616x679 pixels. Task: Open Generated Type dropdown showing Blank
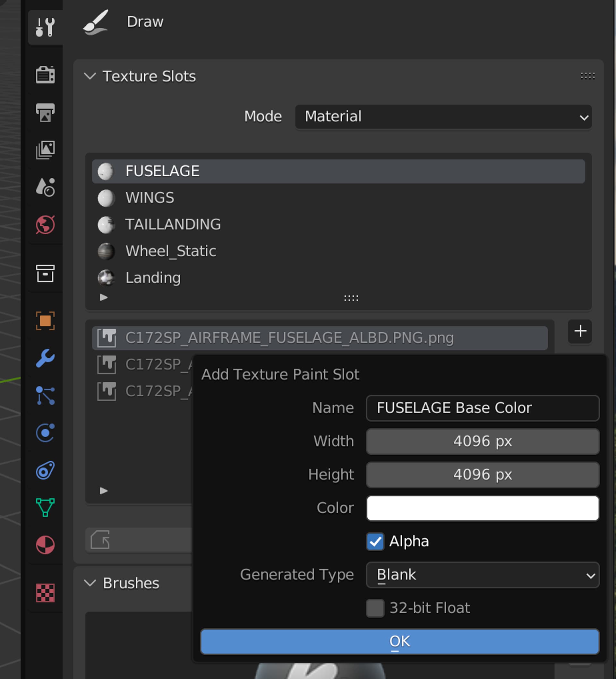(483, 575)
